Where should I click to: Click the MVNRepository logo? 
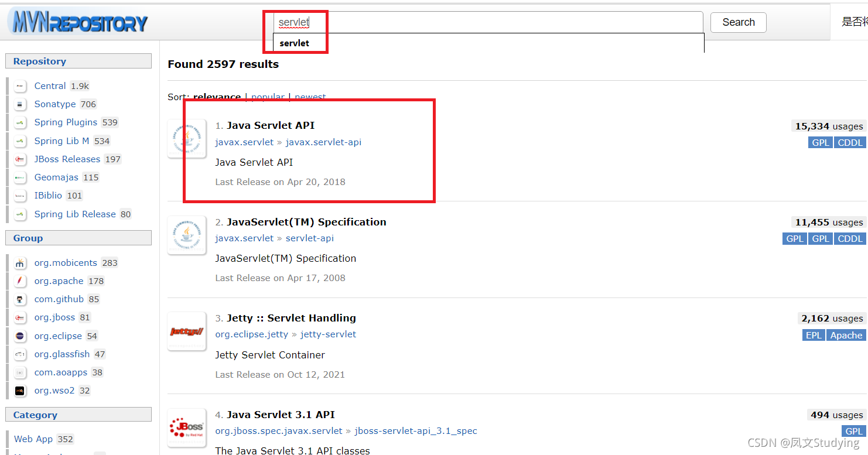[x=78, y=22]
